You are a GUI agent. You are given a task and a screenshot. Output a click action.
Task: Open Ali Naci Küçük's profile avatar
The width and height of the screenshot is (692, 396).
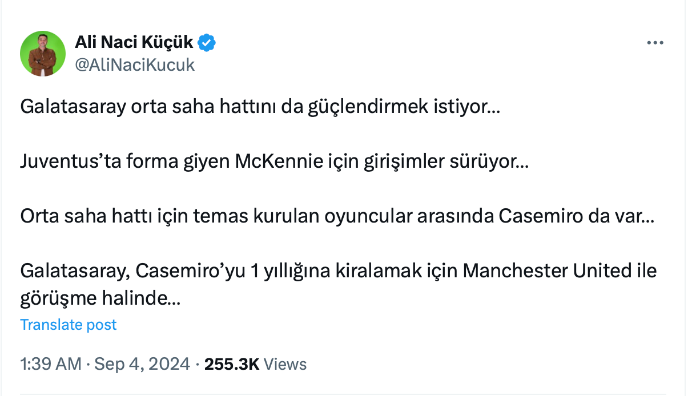click(x=43, y=53)
